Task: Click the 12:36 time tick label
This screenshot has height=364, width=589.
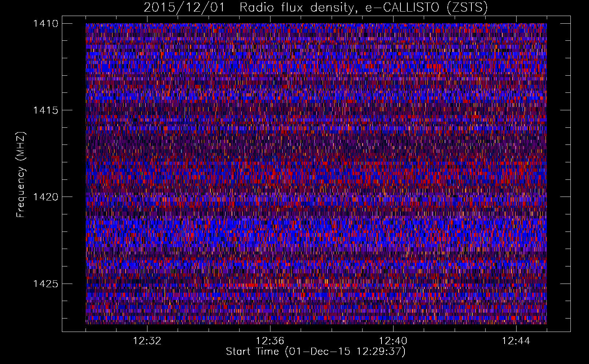Action: tap(270, 341)
